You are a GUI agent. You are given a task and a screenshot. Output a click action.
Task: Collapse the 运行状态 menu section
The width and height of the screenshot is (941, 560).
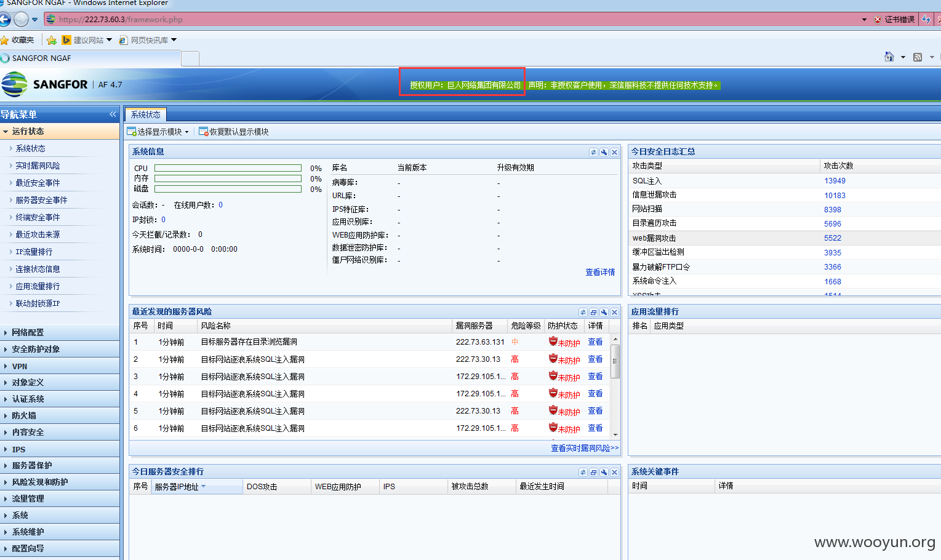click(x=60, y=131)
